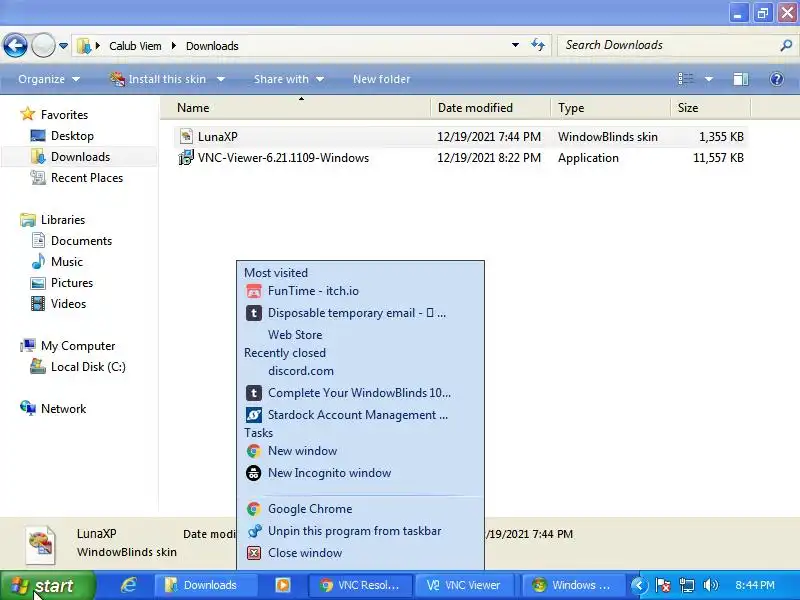Click the volume speaker tray icon

710,585
